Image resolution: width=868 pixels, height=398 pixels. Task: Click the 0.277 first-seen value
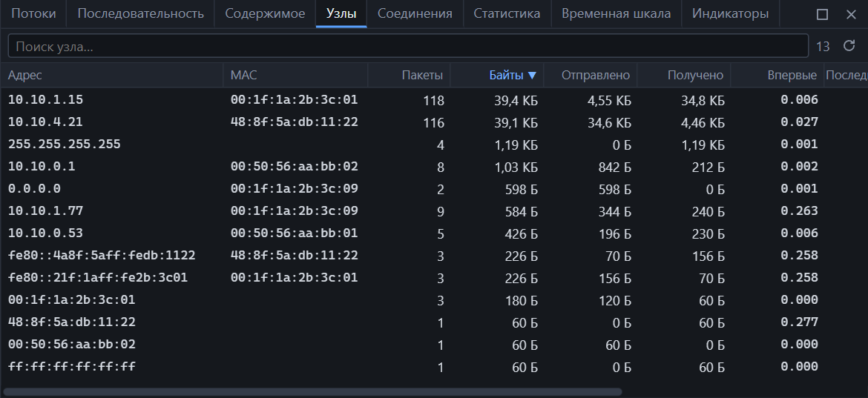(799, 322)
